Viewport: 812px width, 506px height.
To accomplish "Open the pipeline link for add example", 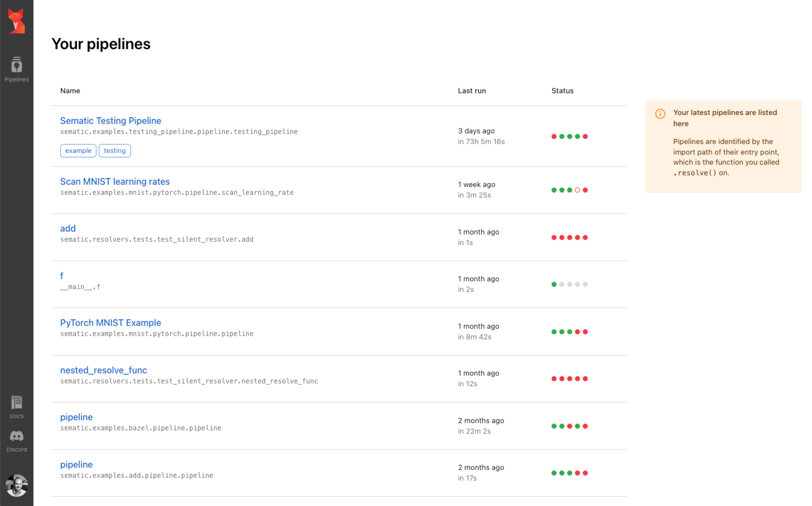I will pos(76,464).
